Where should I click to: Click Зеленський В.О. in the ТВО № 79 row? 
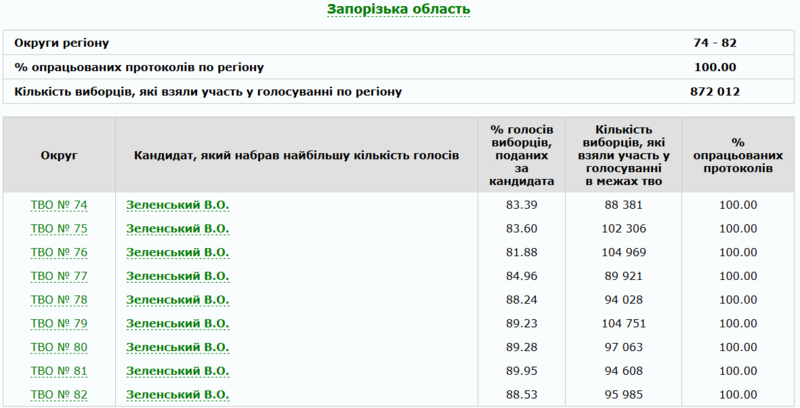pyautogui.click(x=177, y=324)
